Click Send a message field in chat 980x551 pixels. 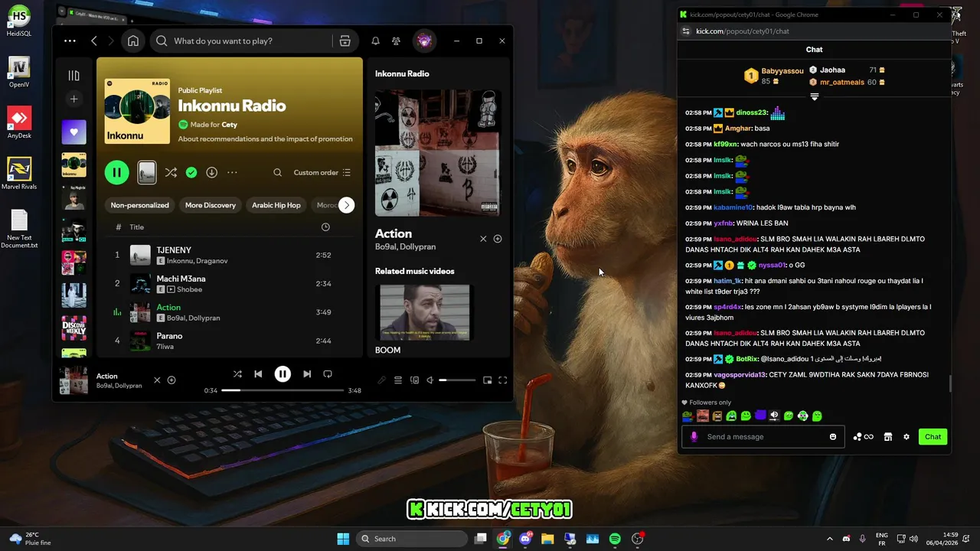tap(763, 437)
